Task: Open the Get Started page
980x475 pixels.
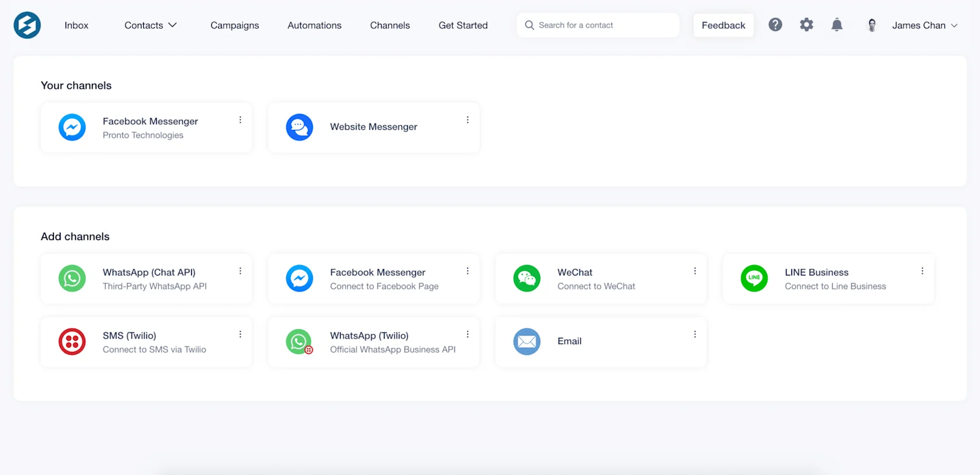Action: click(x=463, y=25)
